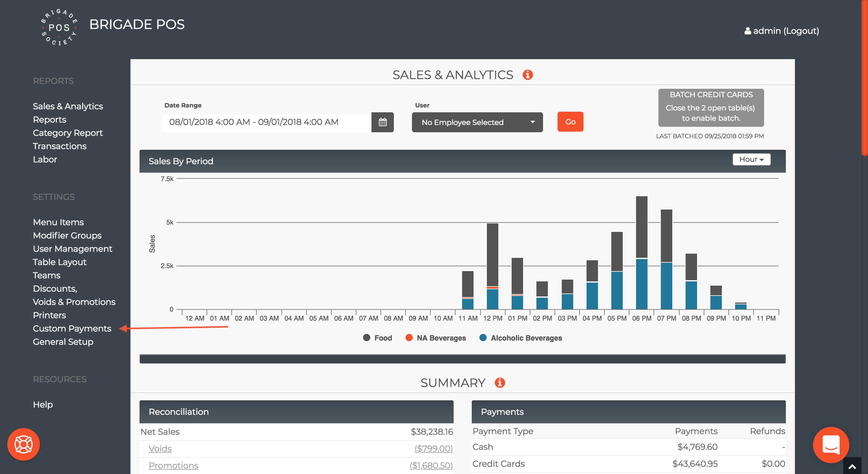Image resolution: width=868 pixels, height=474 pixels.
Task: Go to Category Report
Action: [x=67, y=133]
